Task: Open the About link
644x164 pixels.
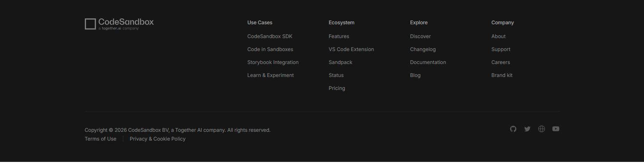Action: (x=499, y=36)
